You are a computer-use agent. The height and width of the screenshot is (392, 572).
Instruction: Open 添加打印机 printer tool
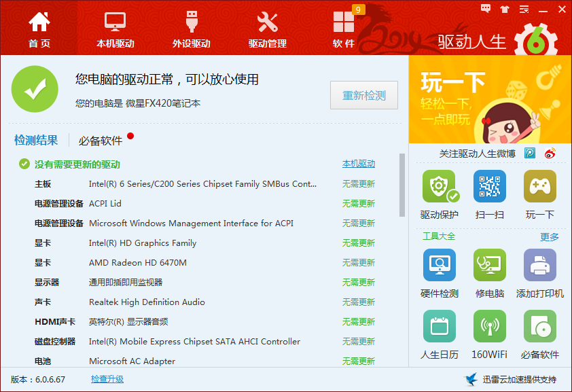[540, 265]
